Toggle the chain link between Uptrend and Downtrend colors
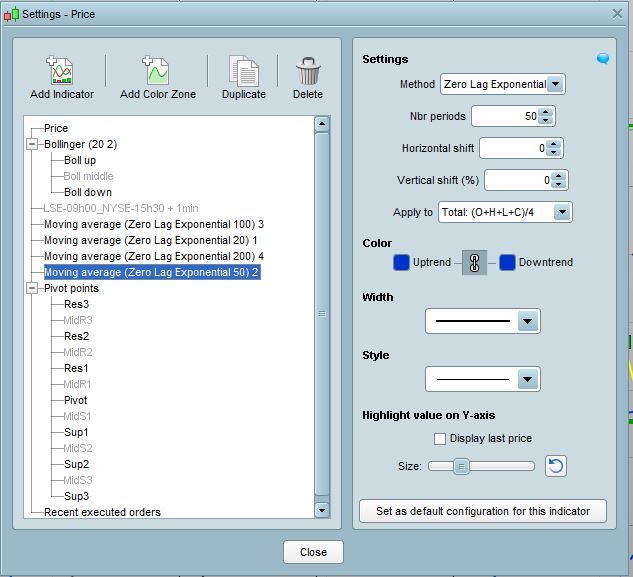The height and width of the screenshot is (577, 633). coord(474,263)
